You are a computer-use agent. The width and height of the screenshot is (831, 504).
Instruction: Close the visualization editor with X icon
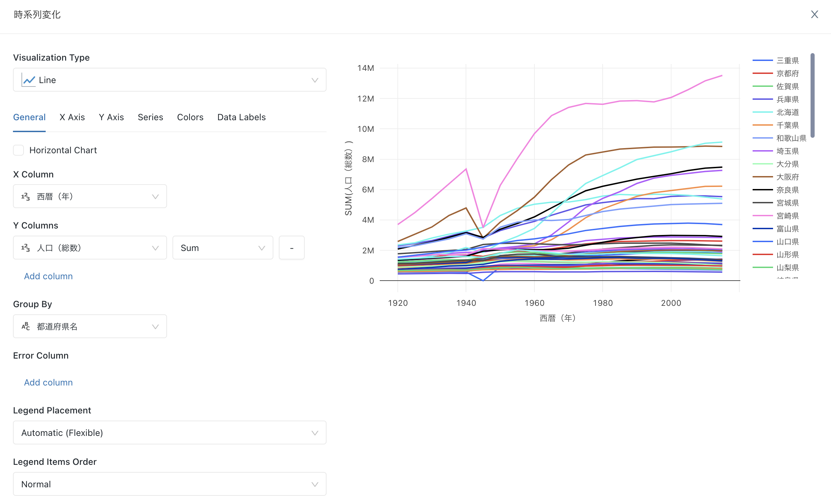pyautogui.click(x=814, y=14)
